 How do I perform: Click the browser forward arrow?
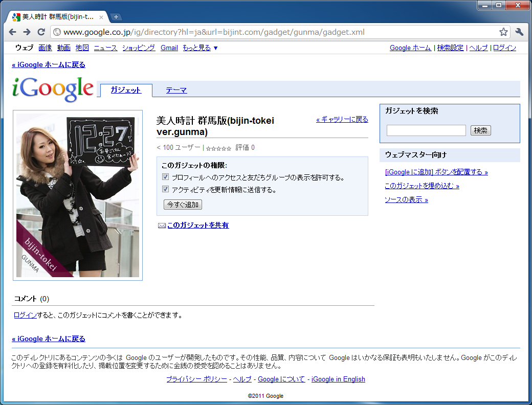tap(27, 32)
